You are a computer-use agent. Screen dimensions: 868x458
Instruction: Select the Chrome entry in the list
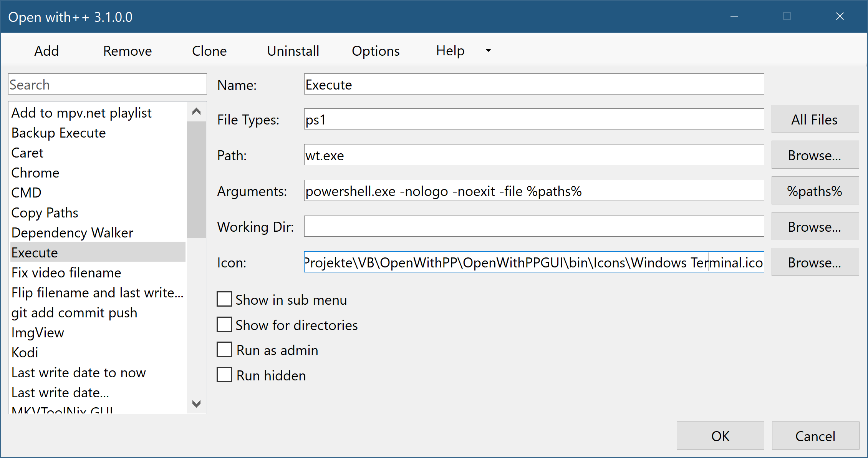[35, 173]
